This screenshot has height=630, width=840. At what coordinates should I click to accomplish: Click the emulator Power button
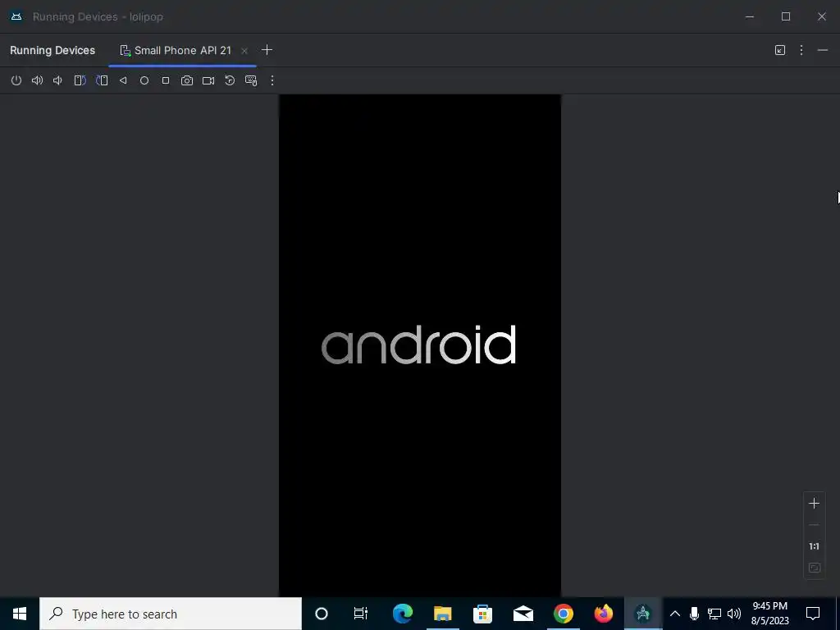pyautogui.click(x=16, y=80)
